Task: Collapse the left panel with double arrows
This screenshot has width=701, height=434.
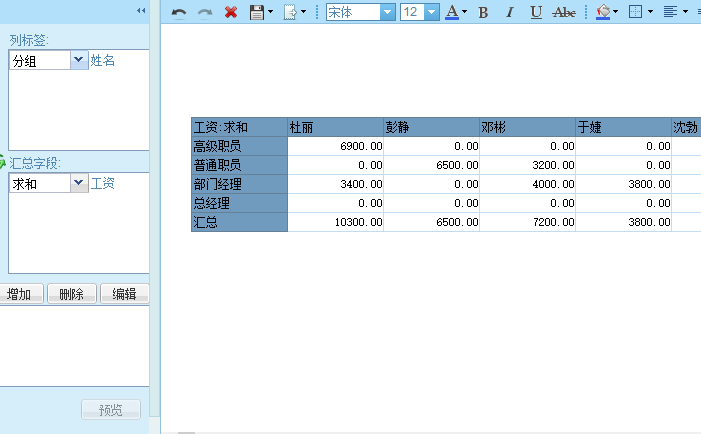Action: tap(141, 10)
